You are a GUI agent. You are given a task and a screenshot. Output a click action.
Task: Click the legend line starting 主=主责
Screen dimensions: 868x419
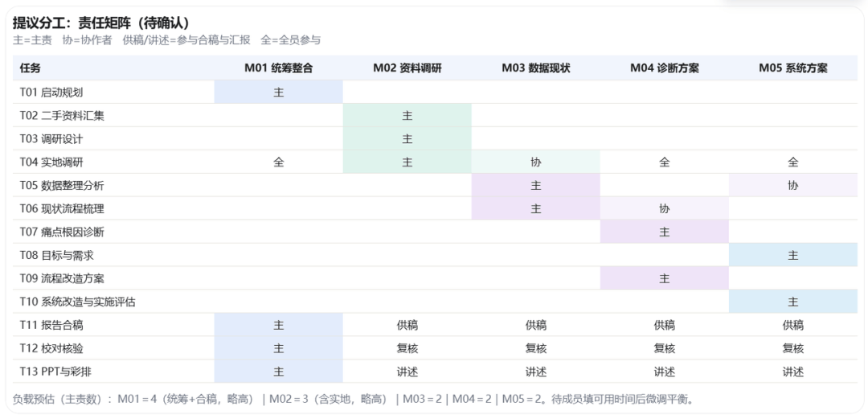[x=166, y=40]
